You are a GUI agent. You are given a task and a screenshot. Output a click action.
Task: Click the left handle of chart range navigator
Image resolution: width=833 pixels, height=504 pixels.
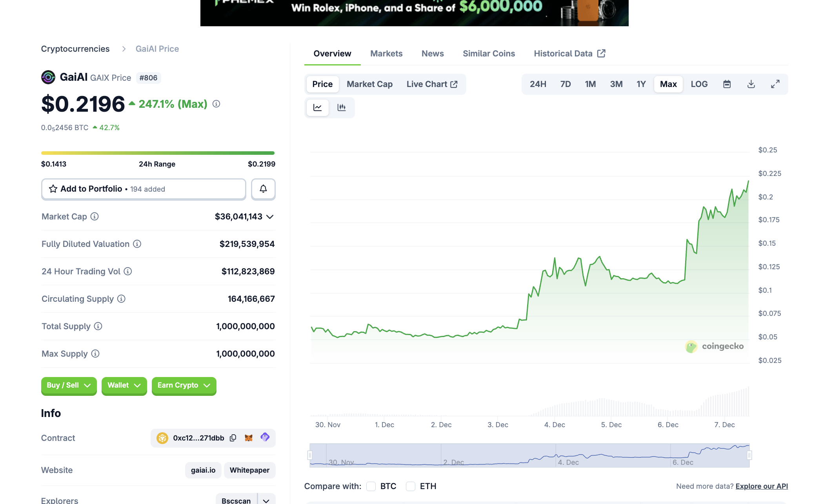310,455
